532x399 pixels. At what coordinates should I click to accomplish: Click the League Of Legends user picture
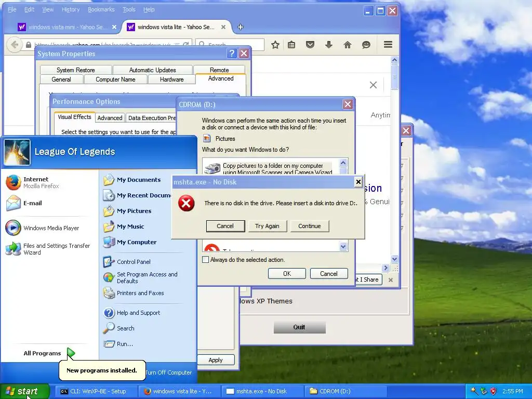(17, 152)
